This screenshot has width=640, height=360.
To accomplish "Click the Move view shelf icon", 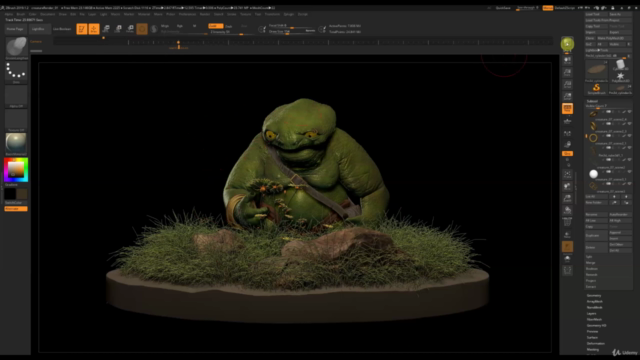I will click(x=567, y=186).
